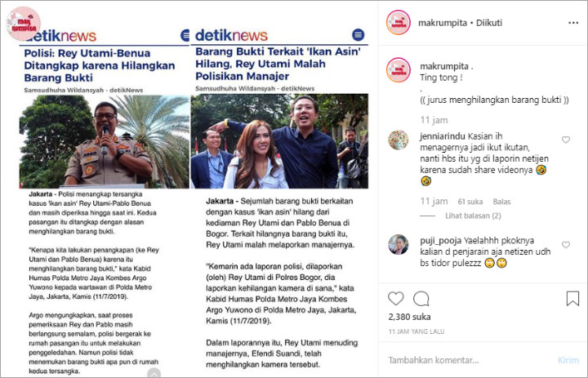Open makrumpita avatar beside the caption
588x378 pixels.
[x=399, y=70]
